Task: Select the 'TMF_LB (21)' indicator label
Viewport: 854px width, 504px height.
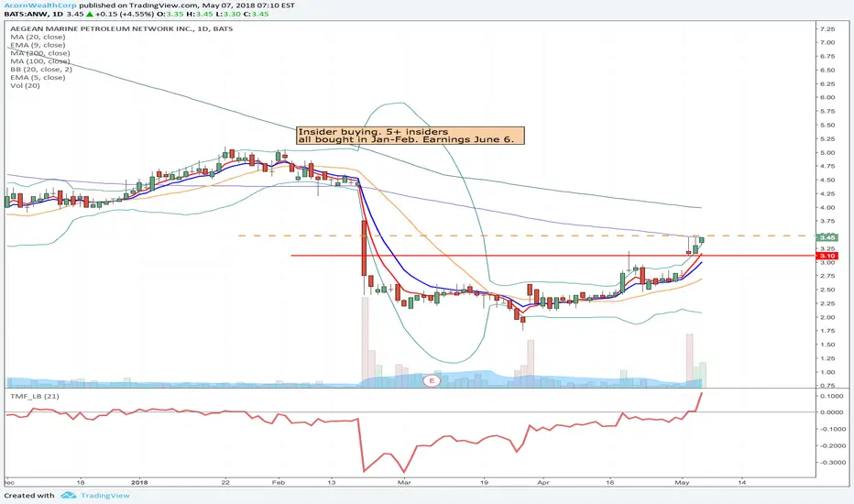Action: click(35, 396)
